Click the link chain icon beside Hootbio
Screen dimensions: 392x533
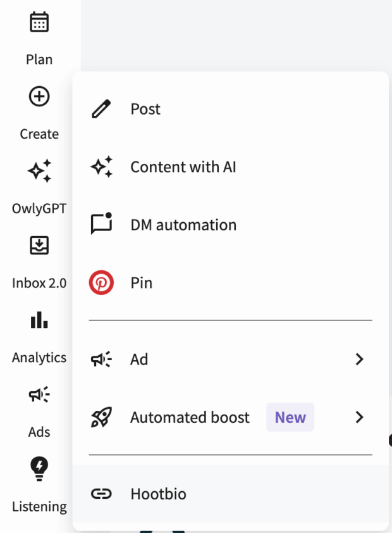click(x=101, y=494)
